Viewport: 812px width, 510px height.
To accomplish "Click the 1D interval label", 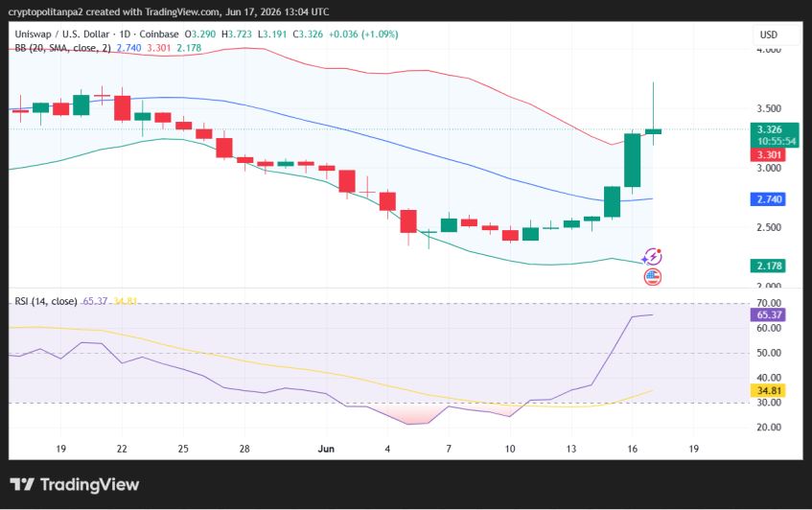I will click(x=125, y=35).
